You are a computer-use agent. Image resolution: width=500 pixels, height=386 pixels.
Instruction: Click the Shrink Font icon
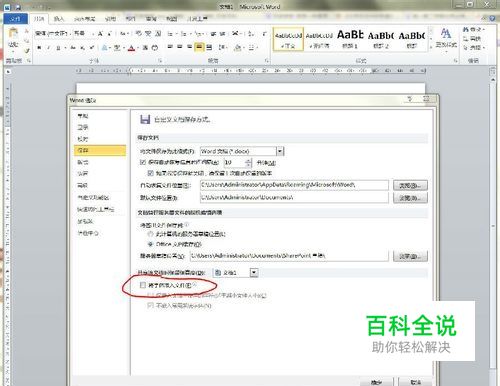109,34
